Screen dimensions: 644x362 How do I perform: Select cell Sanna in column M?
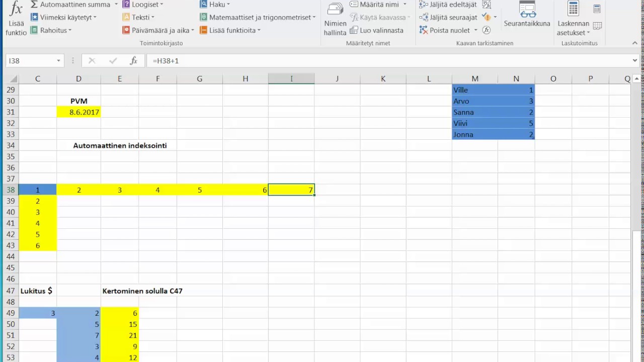(475, 112)
